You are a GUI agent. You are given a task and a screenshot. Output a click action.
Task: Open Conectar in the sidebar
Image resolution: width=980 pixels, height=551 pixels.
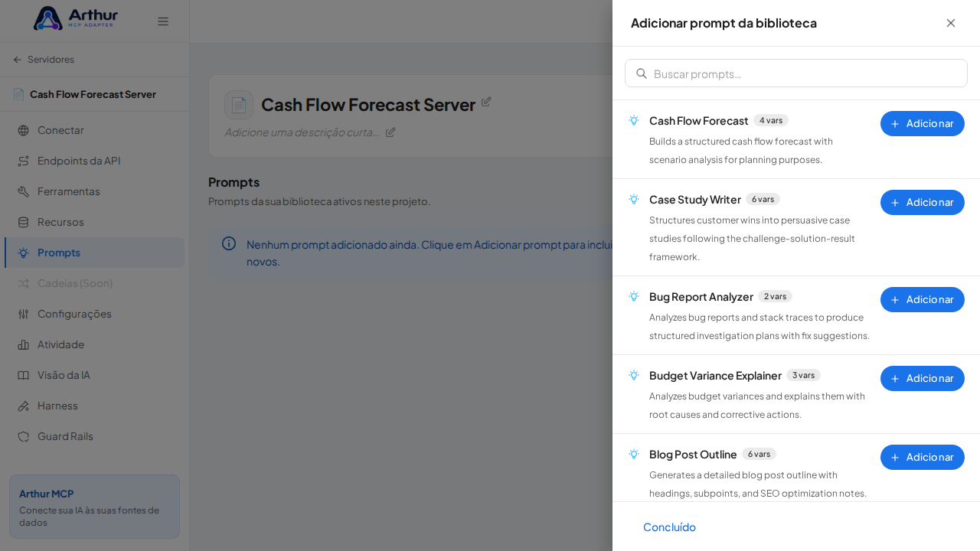pyautogui.click(x=94, y=130)
